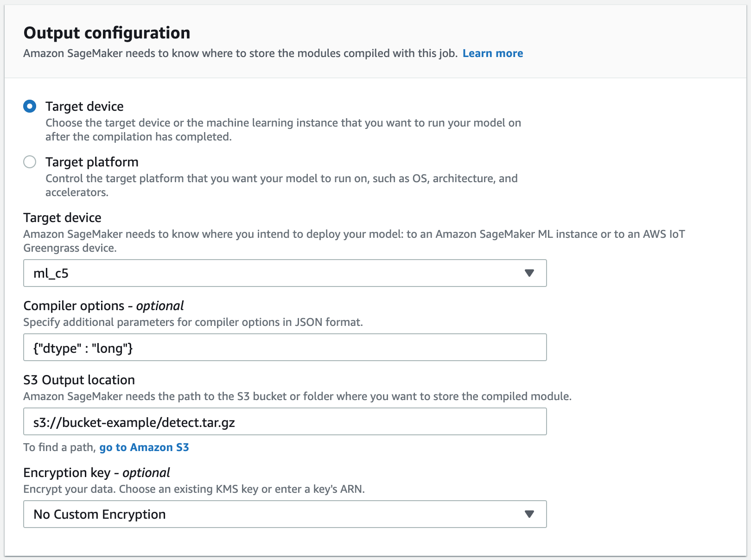Open the Target device dropdown showing ml_c5

pyautogui.click(x=285, y=273)
